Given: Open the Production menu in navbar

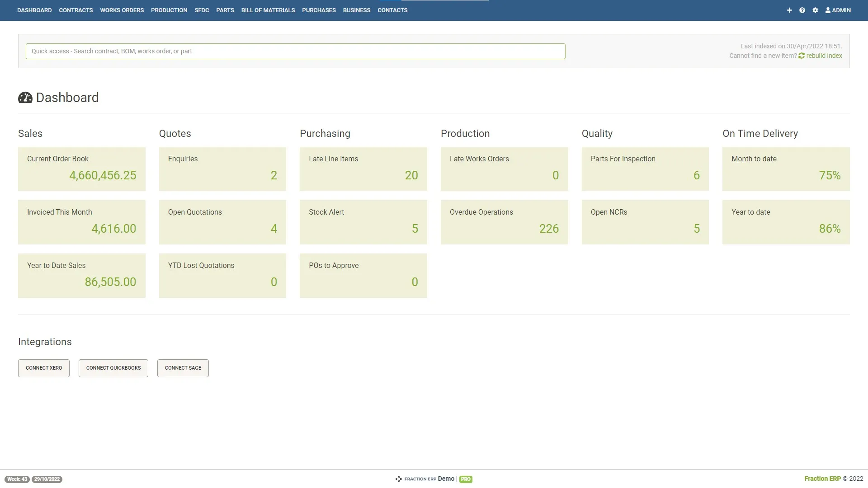Looking at the screenshot, I should click(169, 10).
